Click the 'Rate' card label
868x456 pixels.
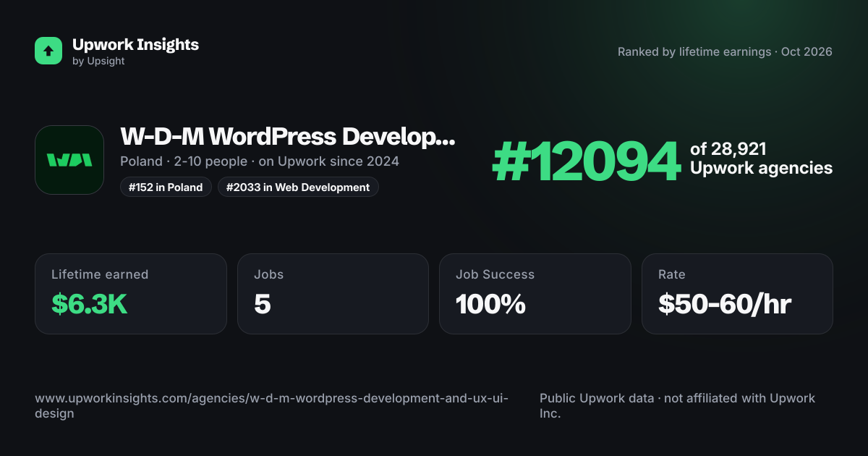pos(671,274)
